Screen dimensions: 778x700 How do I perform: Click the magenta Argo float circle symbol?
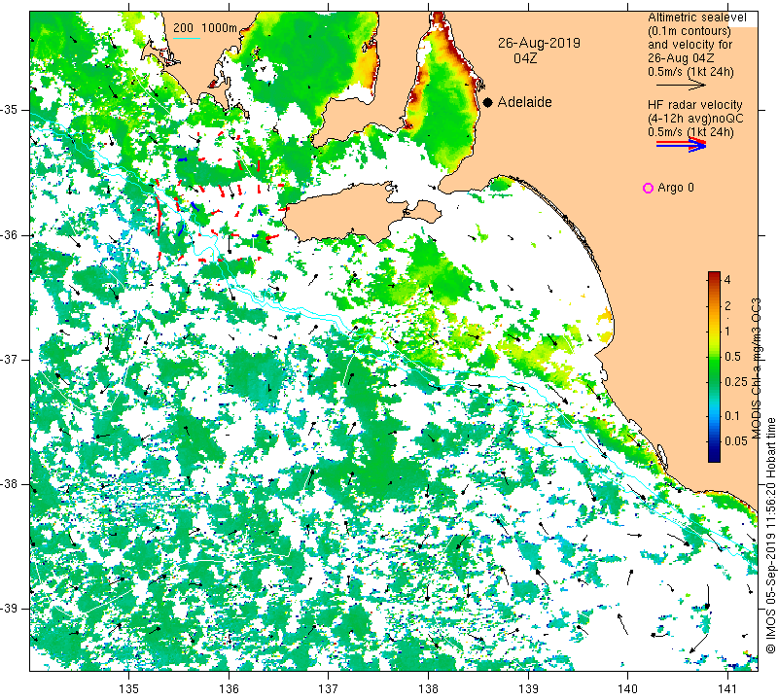coord(648,188)
